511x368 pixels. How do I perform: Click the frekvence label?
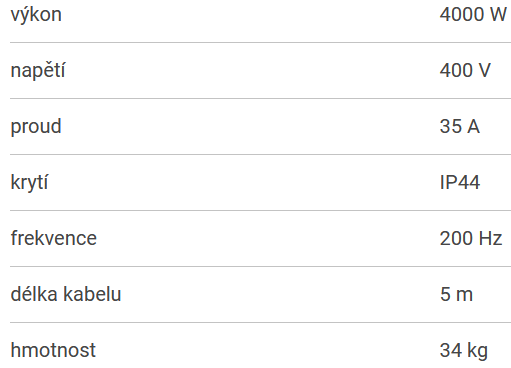[x=54, y=238]
